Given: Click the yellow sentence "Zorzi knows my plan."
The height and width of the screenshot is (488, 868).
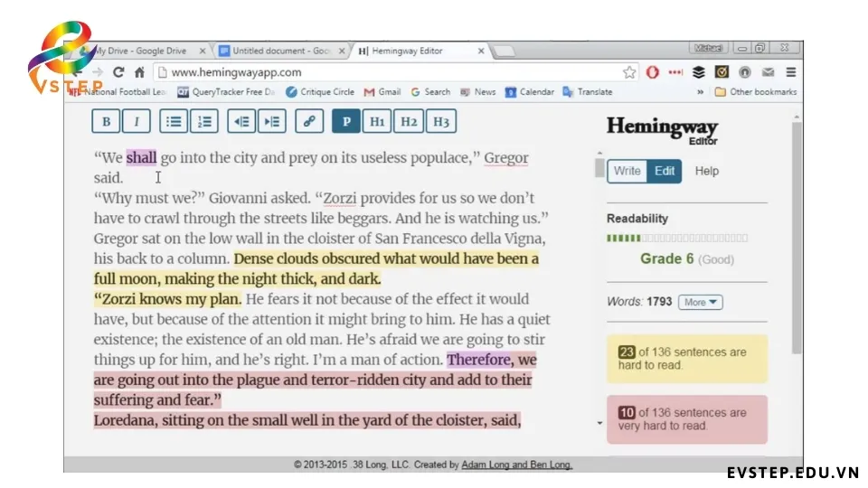Looking at the screenshot, I should click(168, 299).
